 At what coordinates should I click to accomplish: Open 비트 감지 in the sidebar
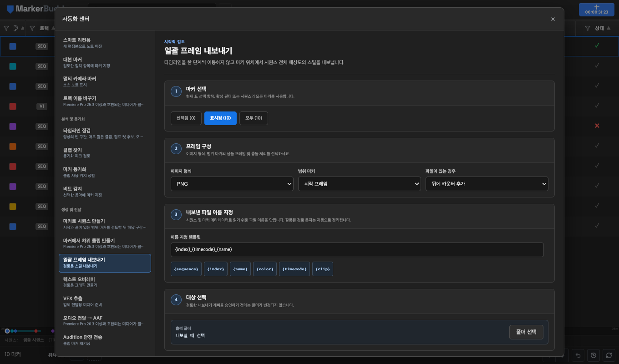pyautogui.click(x=105, y=191)
